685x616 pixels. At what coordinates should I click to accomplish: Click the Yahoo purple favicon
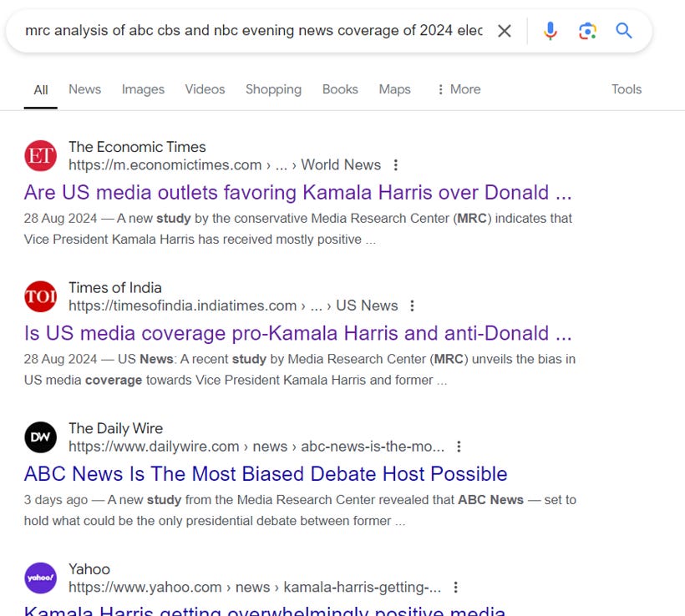tap(40, 578)
